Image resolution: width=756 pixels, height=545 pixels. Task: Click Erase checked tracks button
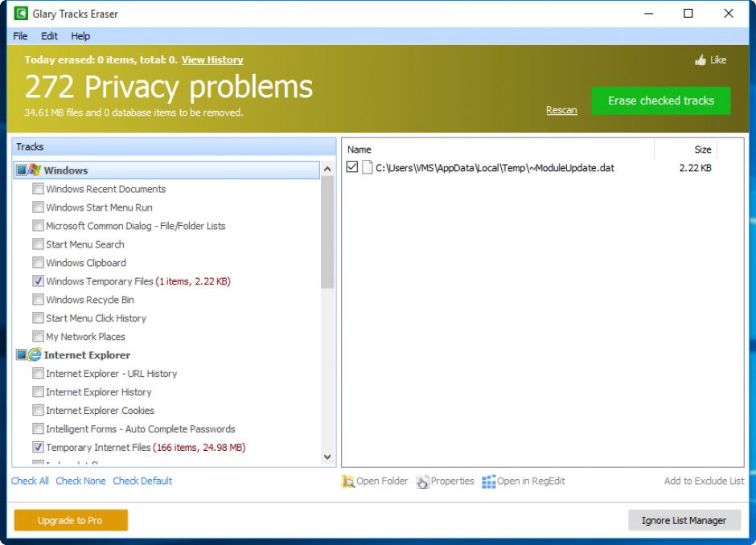point(661,100)
